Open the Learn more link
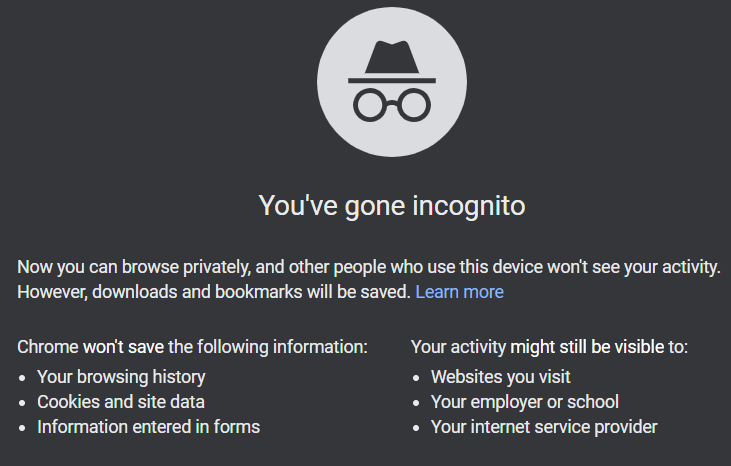 click(459, 292)
